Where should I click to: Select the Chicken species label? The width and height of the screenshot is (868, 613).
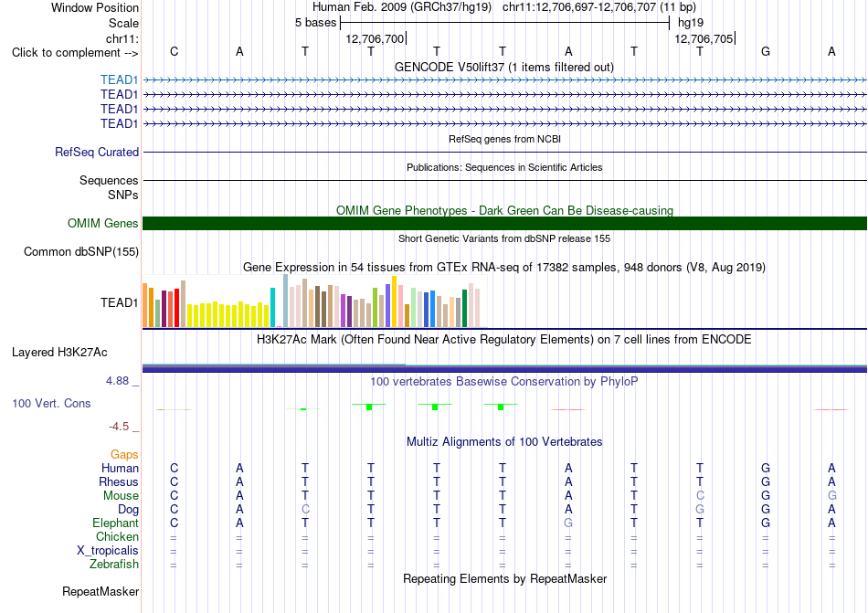coord(117,536)
